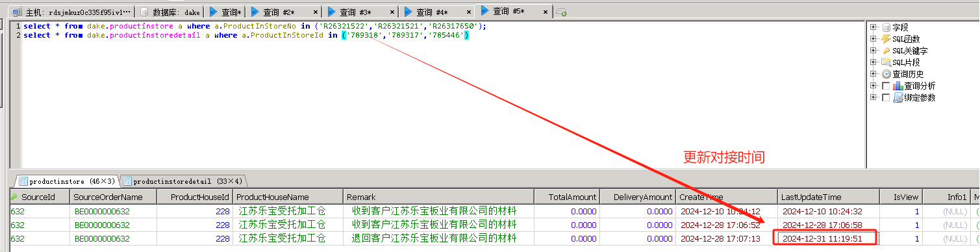
Task: Sort by the Info1 column header
Action: [946, 197]
